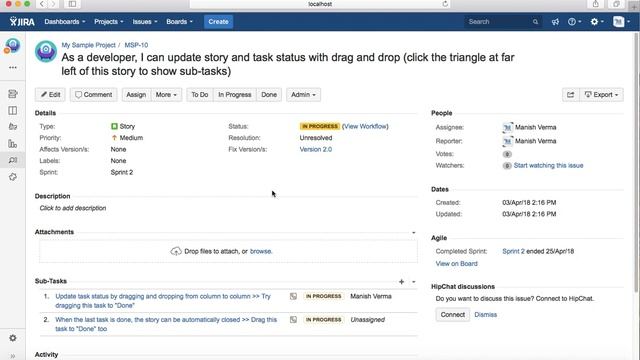Transition the issue to In Progress
The image size is (640, 360).
click(235, 95)
